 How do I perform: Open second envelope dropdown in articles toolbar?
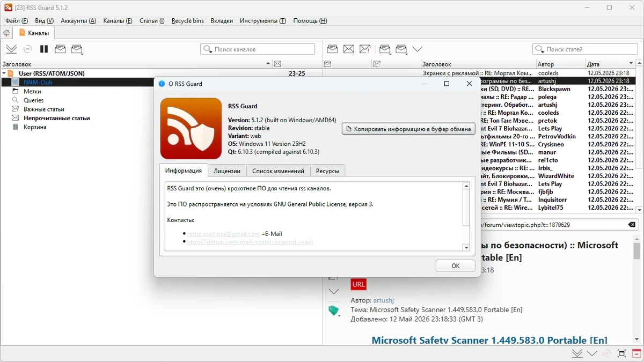tap(401, 49)
